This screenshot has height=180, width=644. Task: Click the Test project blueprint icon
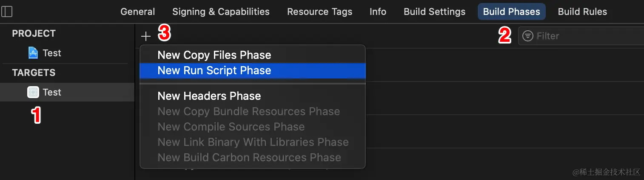tap(33, 53)
